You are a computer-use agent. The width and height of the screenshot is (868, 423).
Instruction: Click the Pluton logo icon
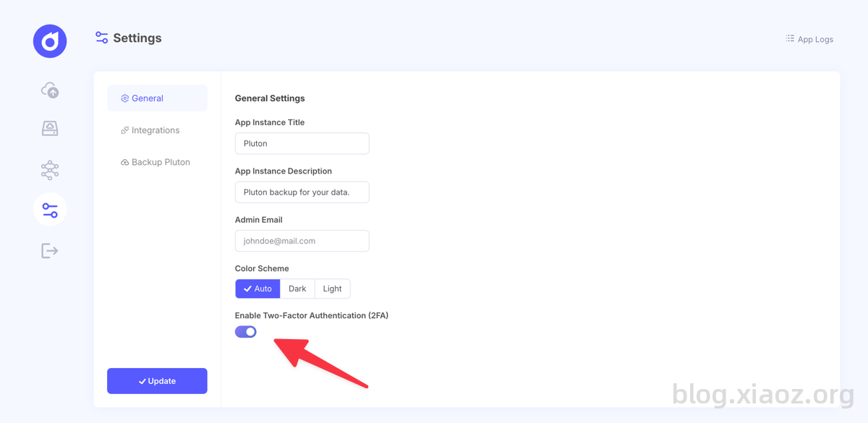(x=50, y=41)
